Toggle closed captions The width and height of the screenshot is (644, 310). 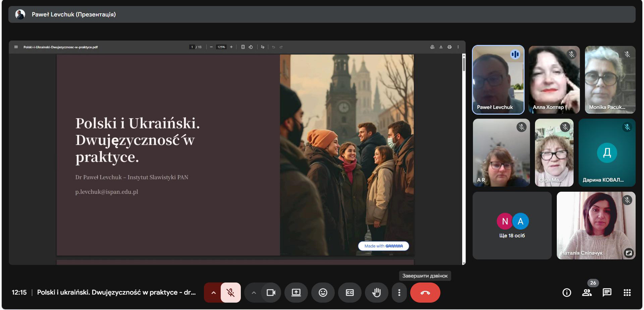(x=350, y=293)
